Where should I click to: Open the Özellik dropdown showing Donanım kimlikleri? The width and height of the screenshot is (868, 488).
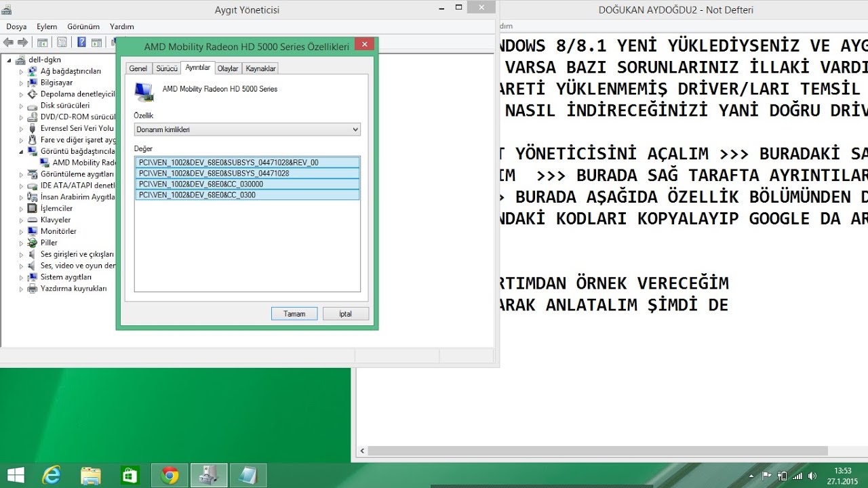click(248, 129)
